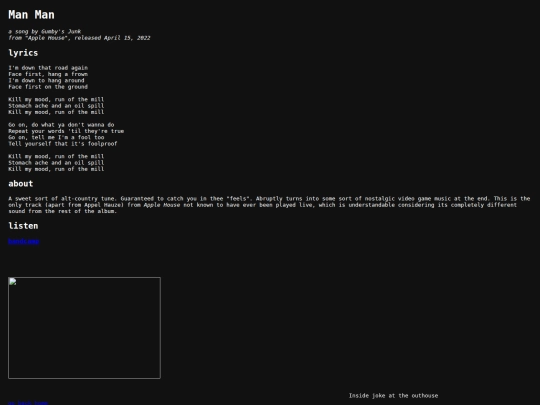
Task: Click the about sentence starting 'A sweet sort of alt-country tune'
Action: click(x=62, y=199)
